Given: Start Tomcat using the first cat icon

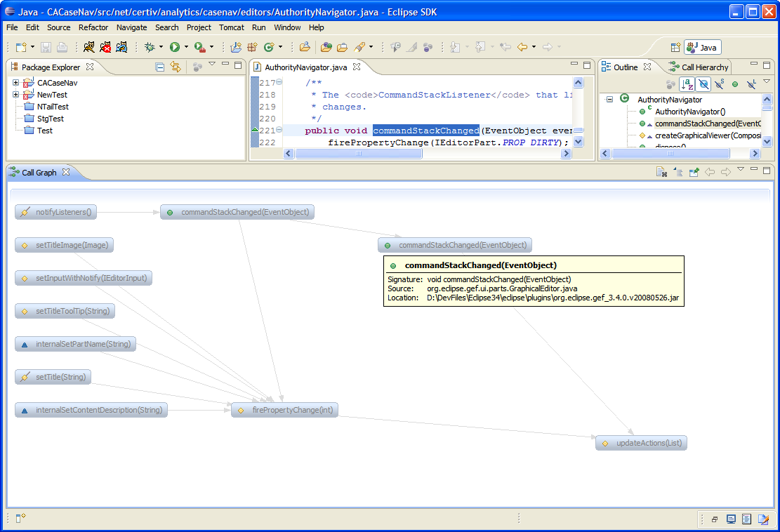Looking at the screenshot, I should (89, 47).
